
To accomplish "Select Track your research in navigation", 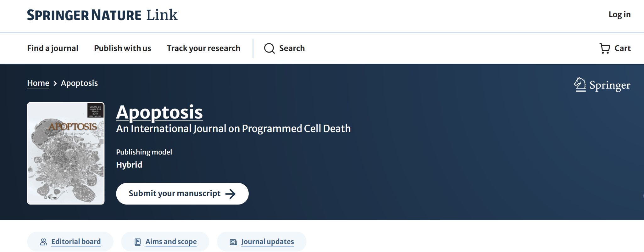I will (203, 48).
